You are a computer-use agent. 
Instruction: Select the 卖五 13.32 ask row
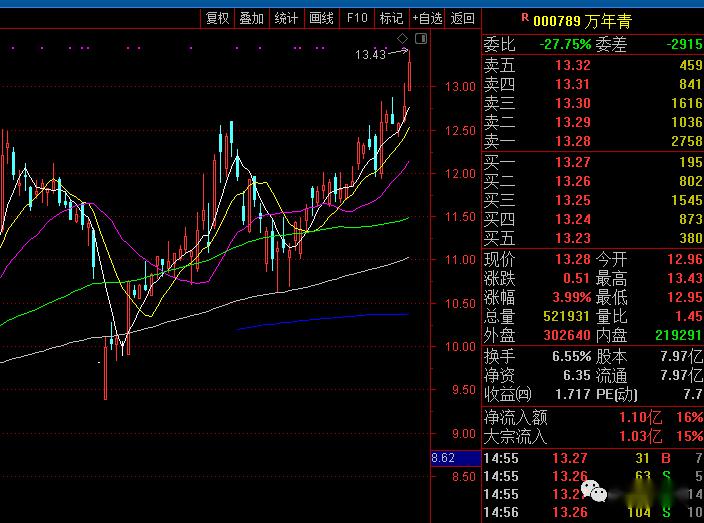tap(593, 65)
